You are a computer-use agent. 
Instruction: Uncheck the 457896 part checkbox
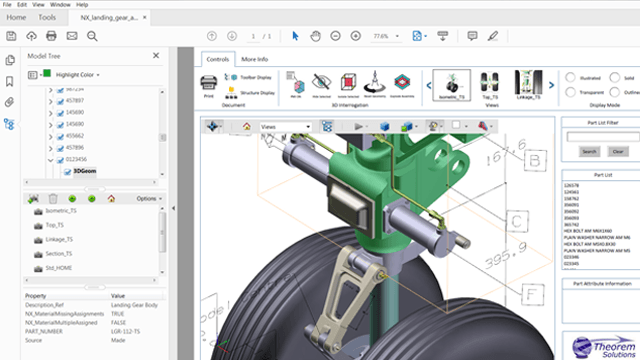pos(60,149)
